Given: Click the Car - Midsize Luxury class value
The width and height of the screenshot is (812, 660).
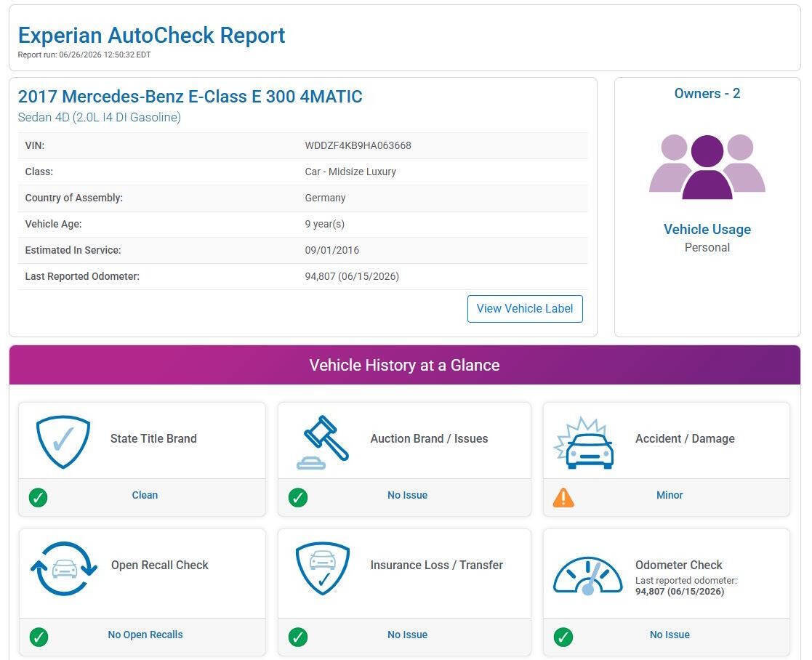Looking at the screenshot, I should (x=350, y=172).
